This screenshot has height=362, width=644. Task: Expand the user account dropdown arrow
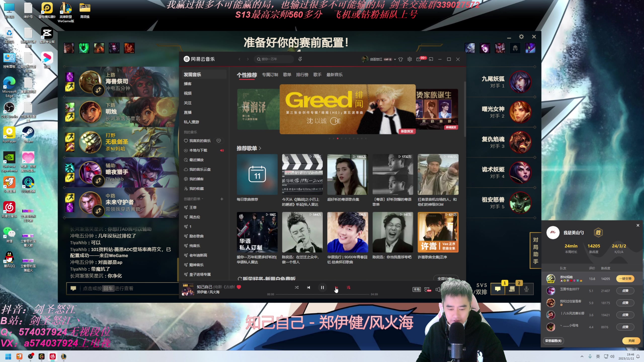pyautogui.click(x=395, y=59)
